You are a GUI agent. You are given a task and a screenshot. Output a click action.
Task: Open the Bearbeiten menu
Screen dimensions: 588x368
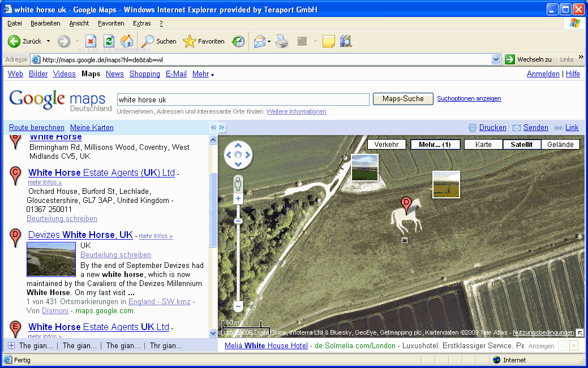[45, 23]
